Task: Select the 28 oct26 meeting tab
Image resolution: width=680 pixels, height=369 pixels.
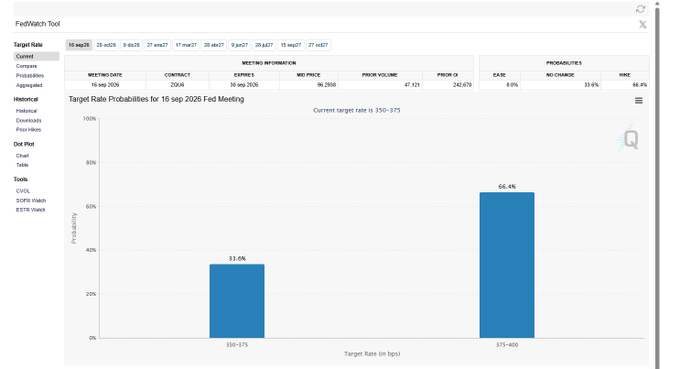Action: click(106, 45)
